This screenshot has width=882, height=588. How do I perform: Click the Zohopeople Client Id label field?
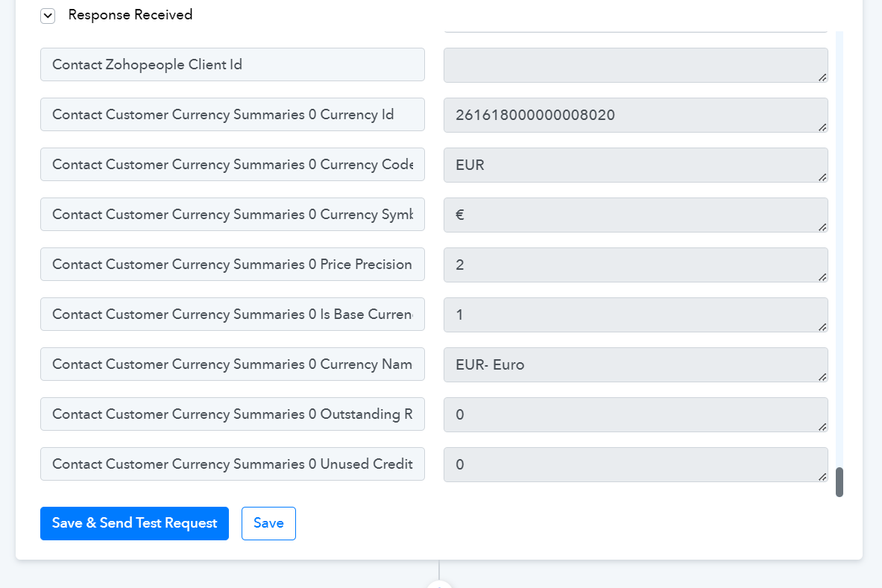233,65
